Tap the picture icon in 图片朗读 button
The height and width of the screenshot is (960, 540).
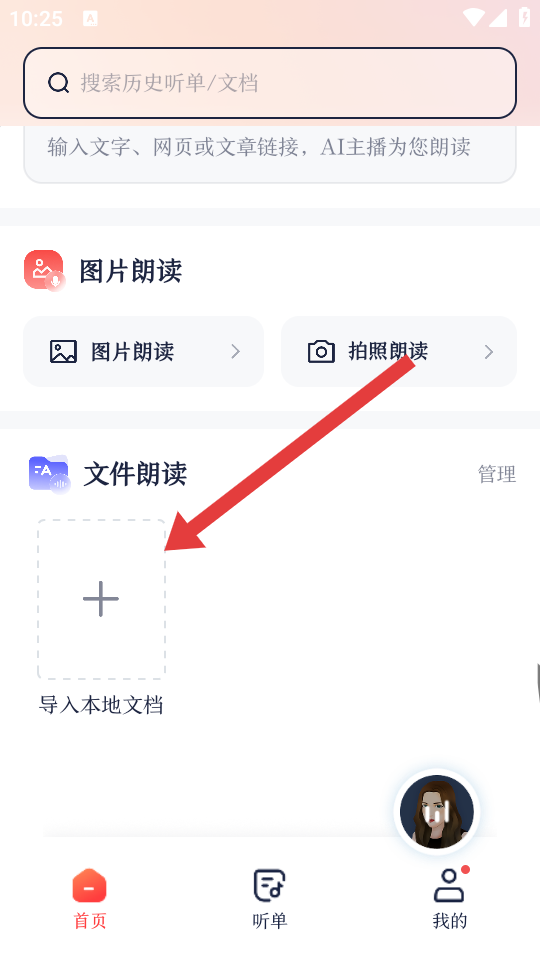click(x=63, y=351)
